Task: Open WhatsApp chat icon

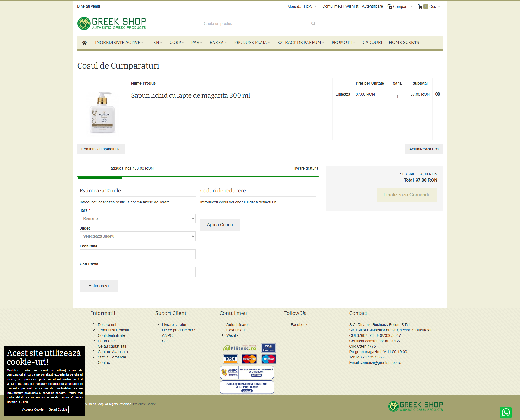Action: (506, 412)
